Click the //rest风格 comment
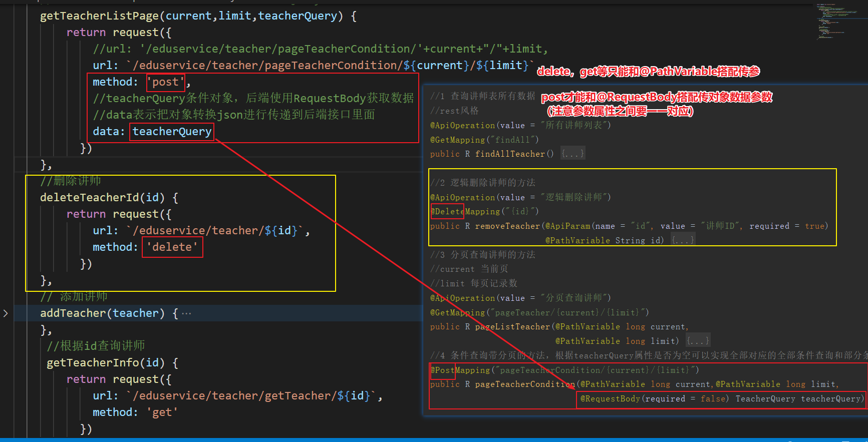 point(454,111)
